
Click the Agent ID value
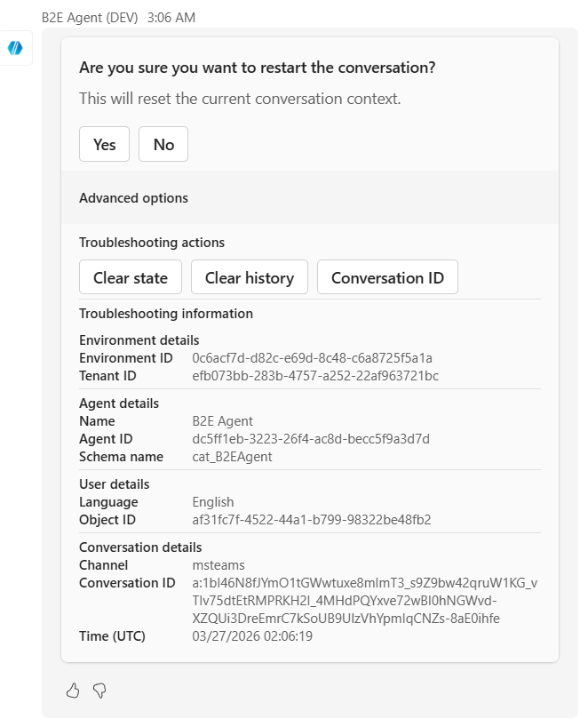(311, 439)
